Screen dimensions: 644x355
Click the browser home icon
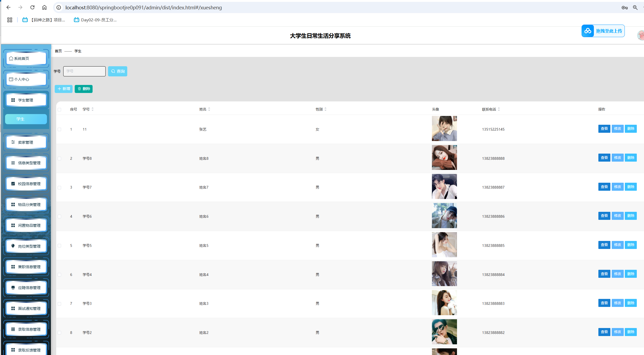[44, 7]
